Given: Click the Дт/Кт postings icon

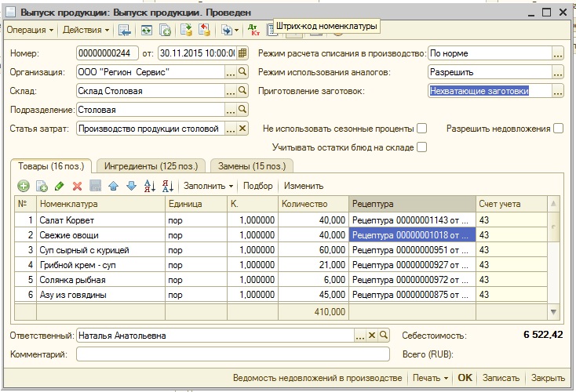Looking at the screenshot, I should pos(253,30).
